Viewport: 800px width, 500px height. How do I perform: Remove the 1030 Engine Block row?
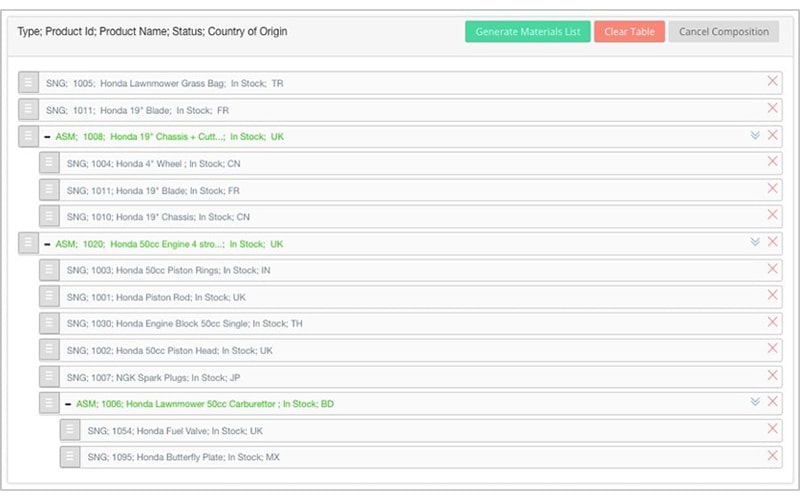pos(772,322)
